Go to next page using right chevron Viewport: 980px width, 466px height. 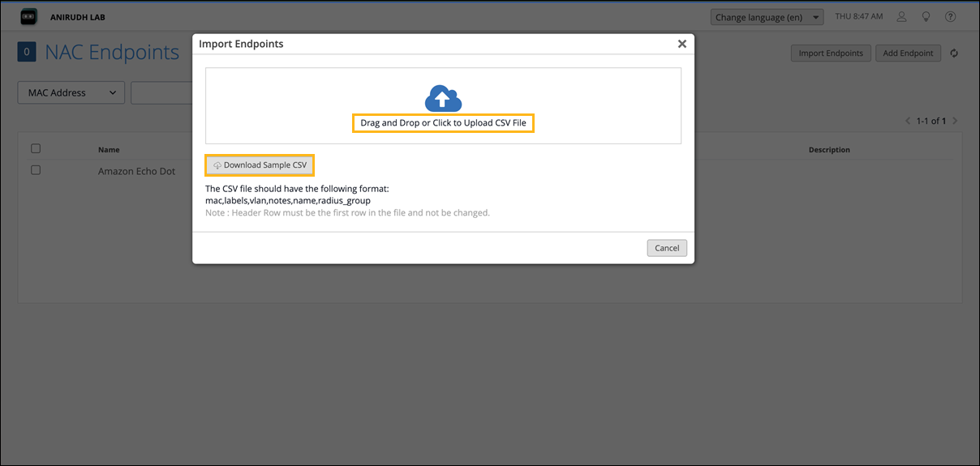(x=955, y=121)
